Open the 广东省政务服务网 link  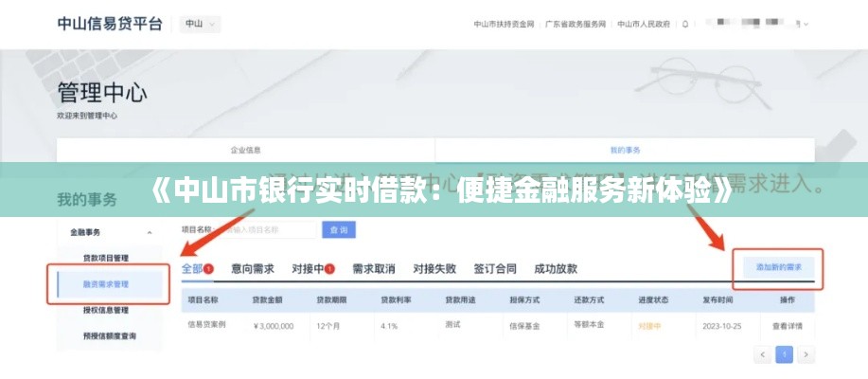576,25
